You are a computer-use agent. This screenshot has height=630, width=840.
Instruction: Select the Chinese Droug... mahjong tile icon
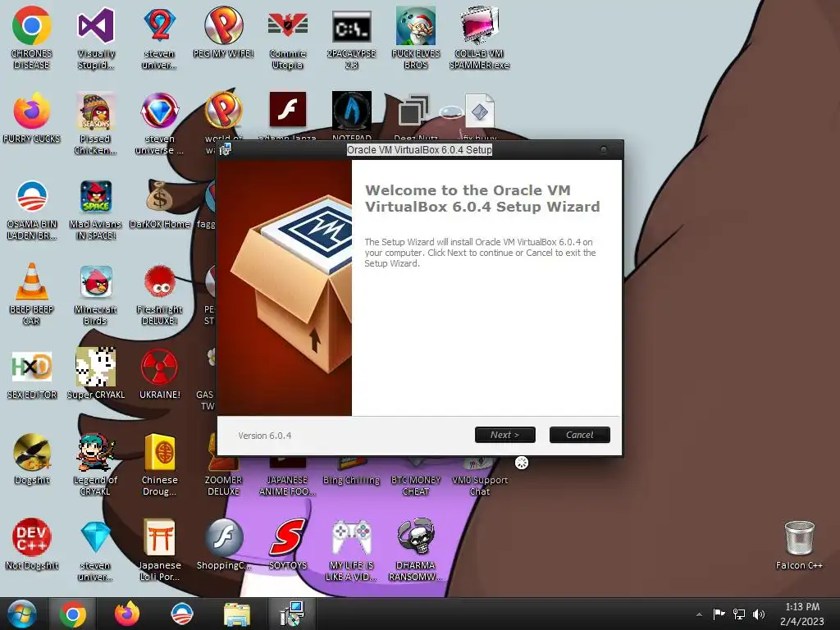160,465
